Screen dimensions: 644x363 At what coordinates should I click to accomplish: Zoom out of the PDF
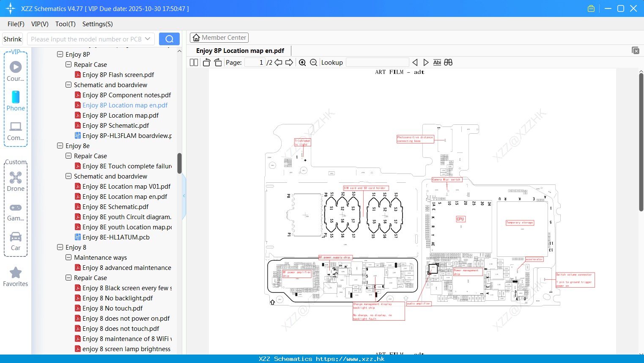(x=313, y=63)
